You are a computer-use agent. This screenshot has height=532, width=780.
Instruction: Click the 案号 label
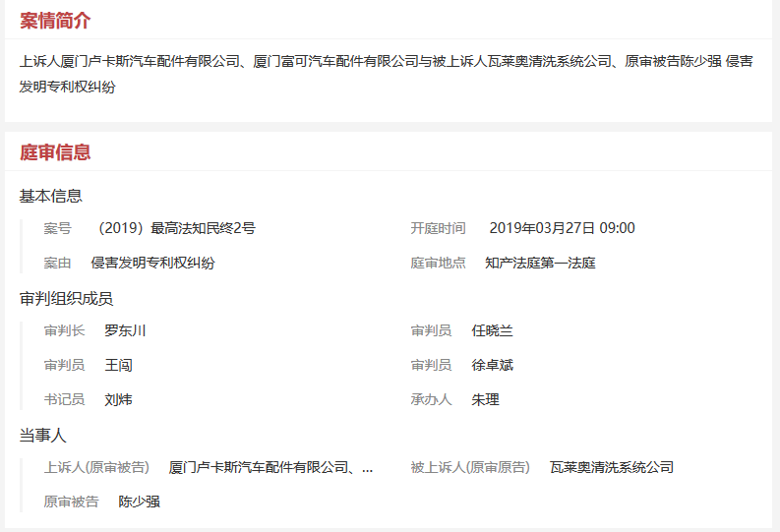point(58,228)
